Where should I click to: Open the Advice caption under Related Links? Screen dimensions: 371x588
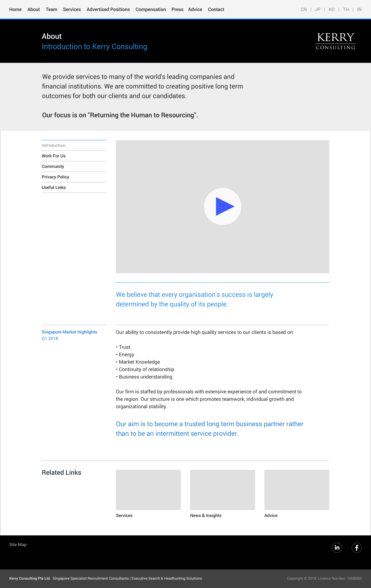[x=271, y=515]
